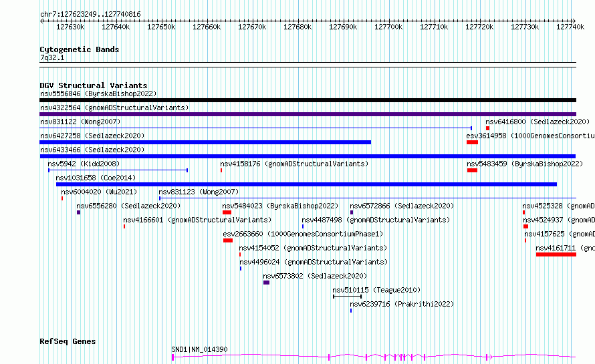Open nsv6433466 (Sedlazeck2020) label
Screen dimensions: 595x364
(x=92, y=150)
